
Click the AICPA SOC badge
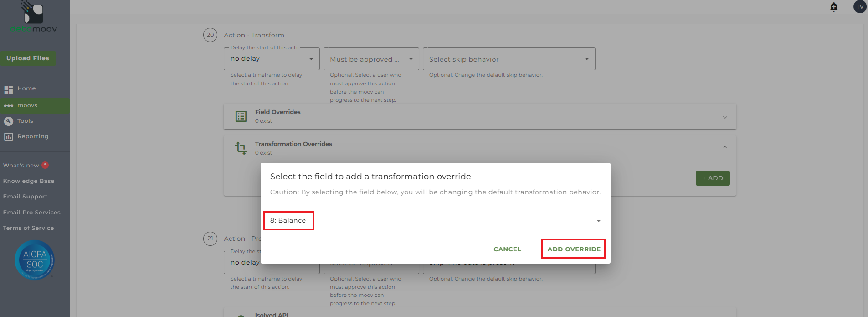[x=35, y=260]
